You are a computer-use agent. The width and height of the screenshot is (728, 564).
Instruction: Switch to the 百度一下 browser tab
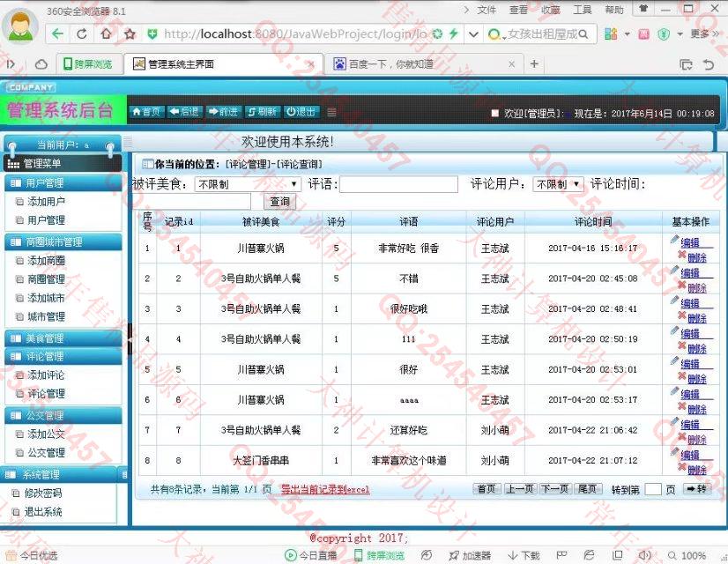pos(423,64)
